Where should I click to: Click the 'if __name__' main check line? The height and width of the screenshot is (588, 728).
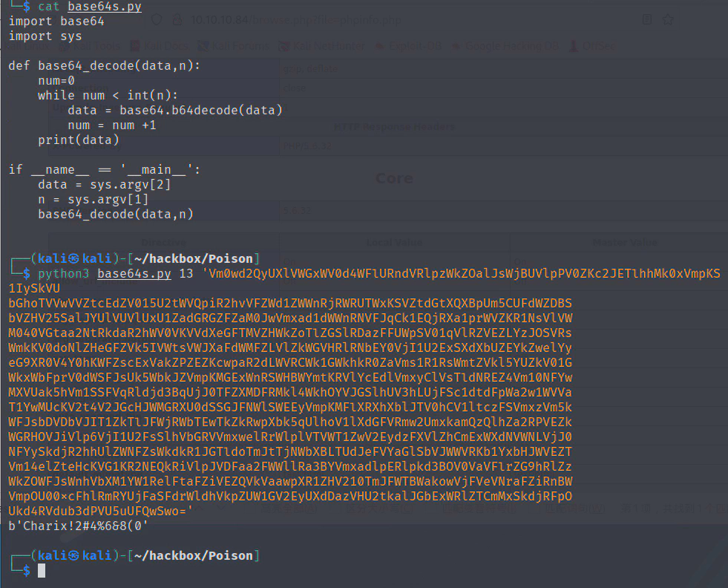click(104, 169)
